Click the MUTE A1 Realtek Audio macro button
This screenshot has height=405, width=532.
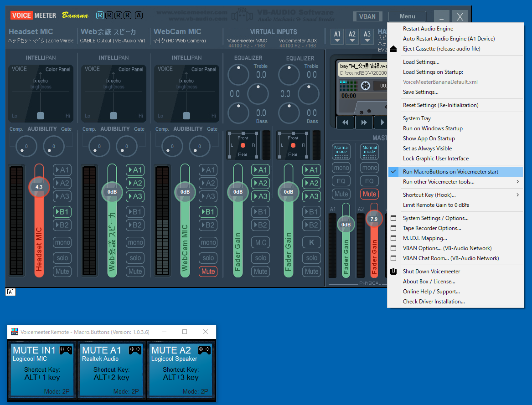(x=112, y=369)
